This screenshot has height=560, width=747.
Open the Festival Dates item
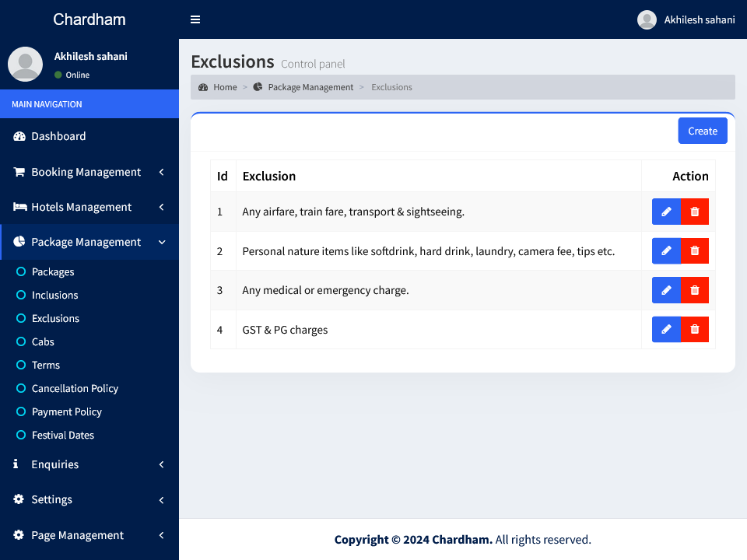point(62,436)
